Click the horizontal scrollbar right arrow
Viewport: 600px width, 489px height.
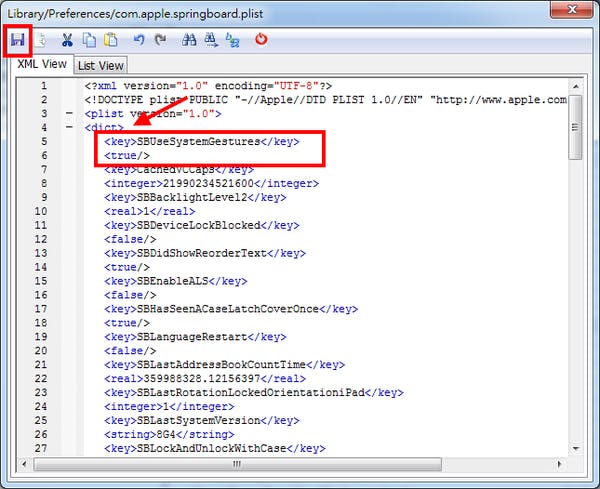click(x=559, y=464)
